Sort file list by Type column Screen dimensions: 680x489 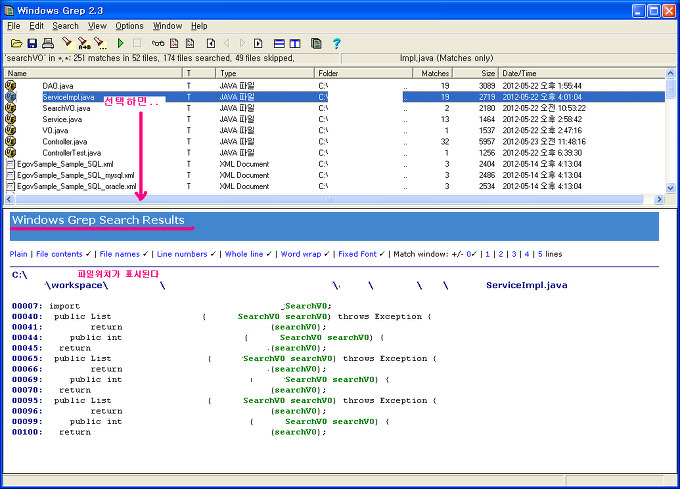point(265,73)
